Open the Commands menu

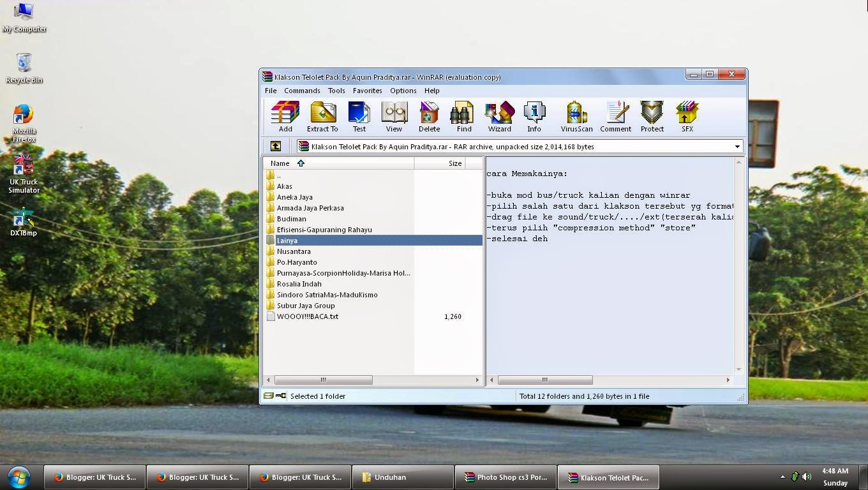302,91
